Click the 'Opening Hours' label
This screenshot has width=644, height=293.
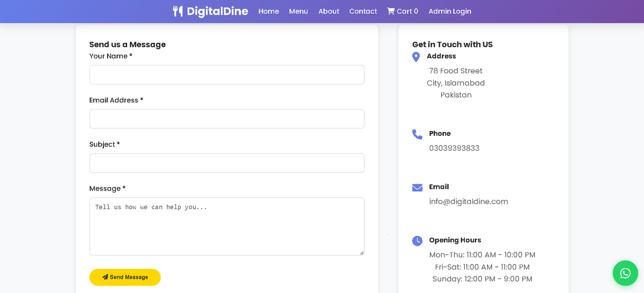point(455,240)
